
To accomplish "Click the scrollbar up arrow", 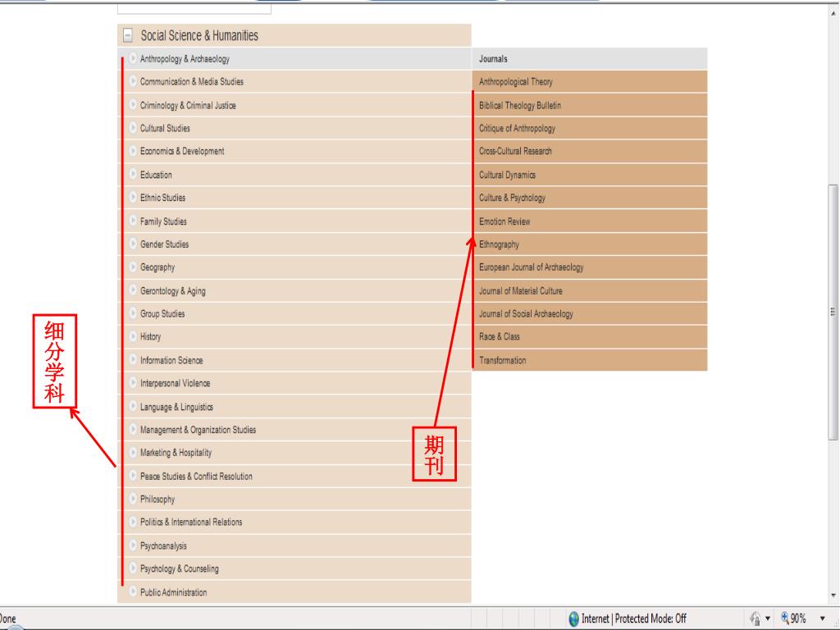I will coord(833,13).
